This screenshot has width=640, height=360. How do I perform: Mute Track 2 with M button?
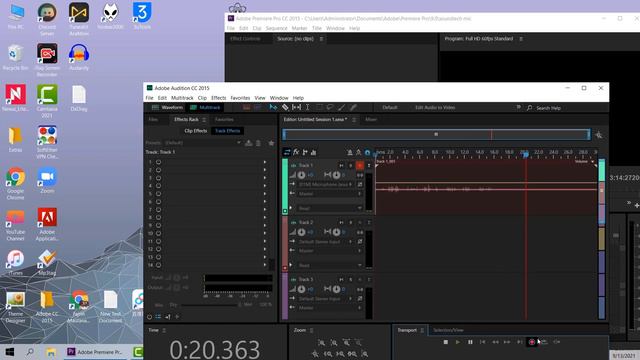[341, 222]
